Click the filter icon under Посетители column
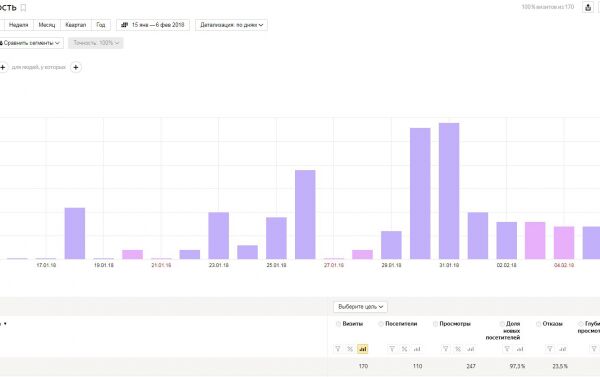The width and height of the screenshot is (600, 377). pos(392,349)
